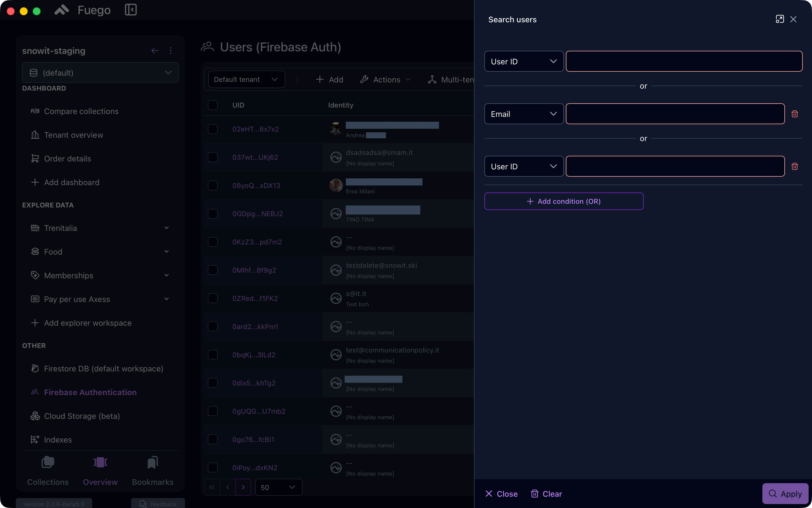This screenshot has width=812, height=508.
Task: Open Order details dashboard
Action: pyautogui.click(x=67, y=159)
